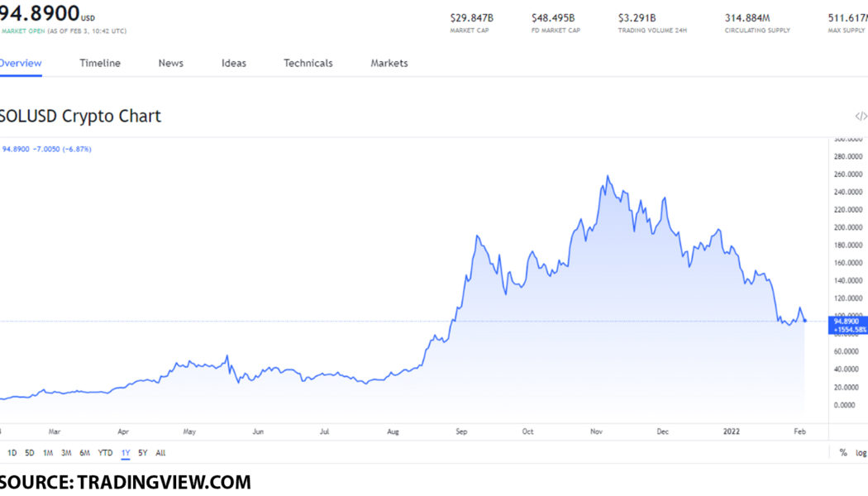The image size is (868, 496).
Task: Select the 6M time range
Action: [x=85, y=453]
